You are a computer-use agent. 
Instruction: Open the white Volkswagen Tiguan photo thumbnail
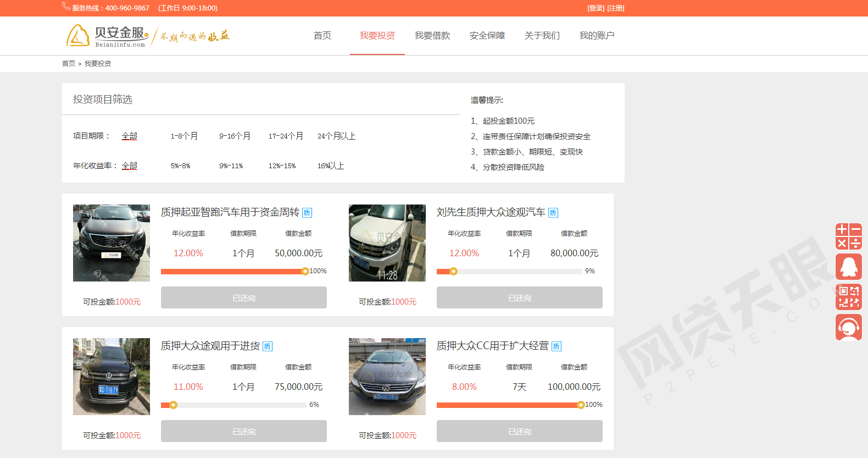[387, 243]
